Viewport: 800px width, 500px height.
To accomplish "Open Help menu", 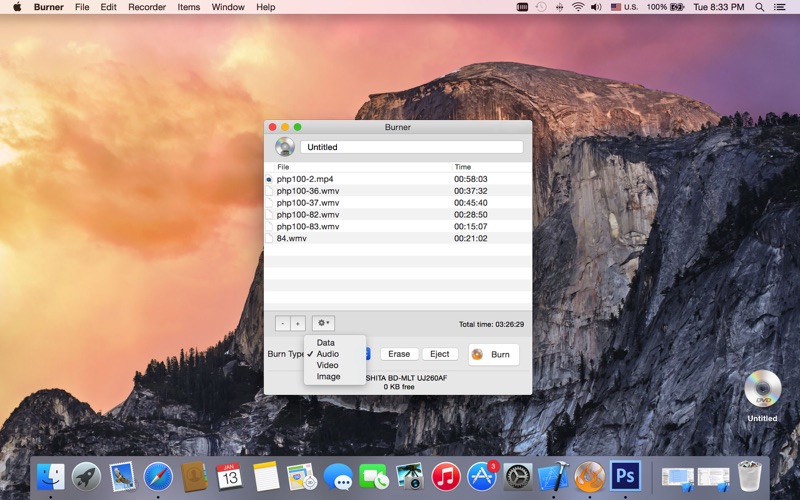I will [x=266, y=7].
